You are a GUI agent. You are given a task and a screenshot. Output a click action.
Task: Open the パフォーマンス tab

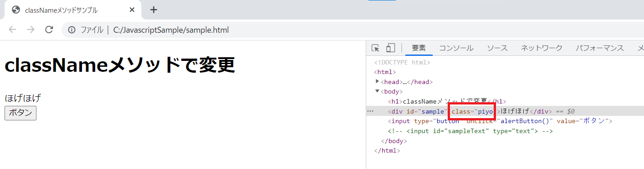[599, 48]
